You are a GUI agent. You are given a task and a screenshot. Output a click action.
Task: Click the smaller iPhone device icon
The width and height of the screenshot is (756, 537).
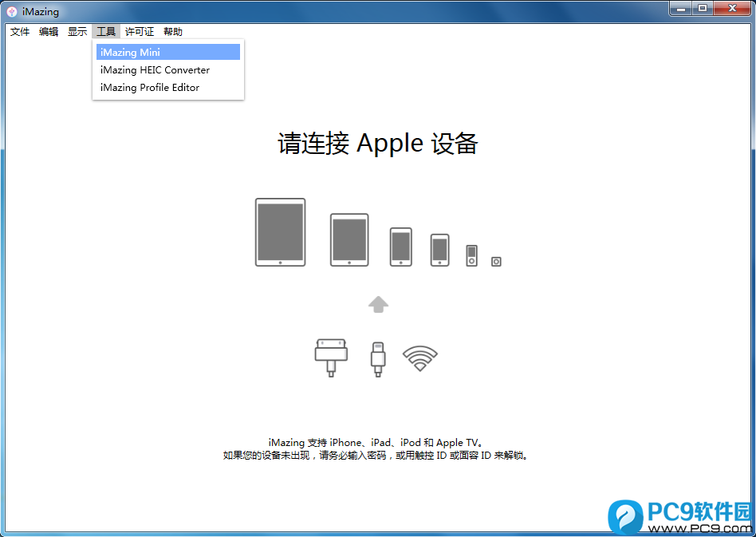pyautogui.click(x=439, y=251)
